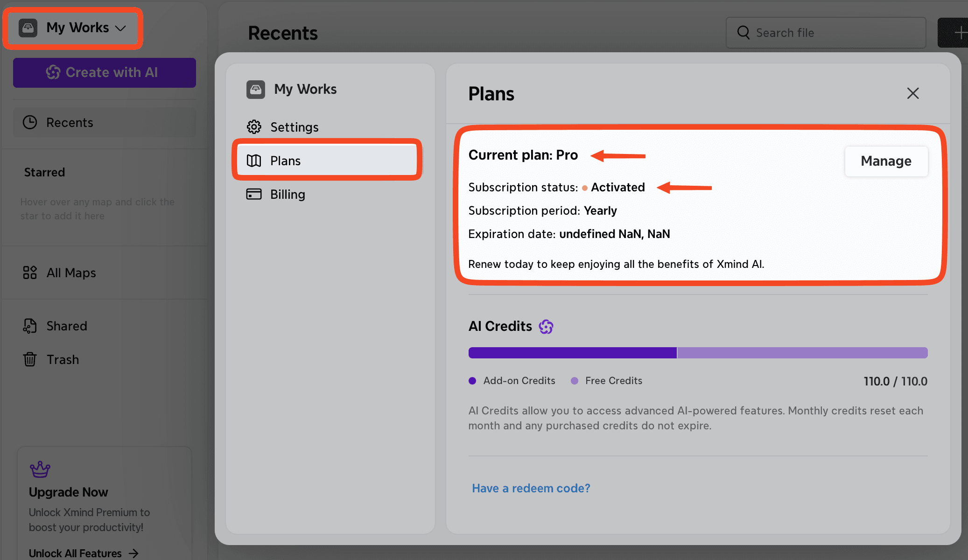Open Settings gear in the dialog
The width and height of the screenshot is (968, 560).
point(254,127)
